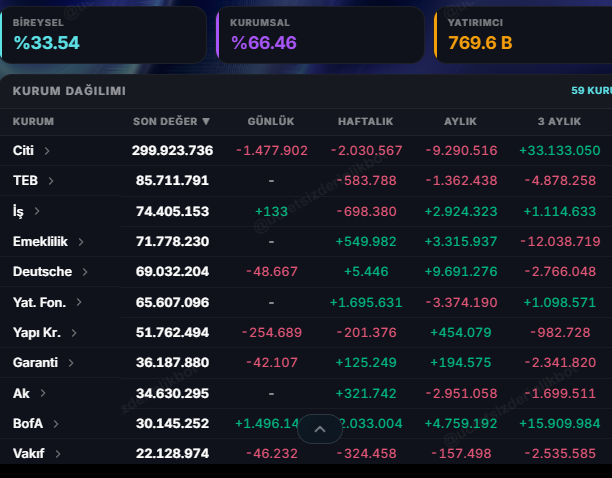Click BofA value 30.145.252

[172, 423]
